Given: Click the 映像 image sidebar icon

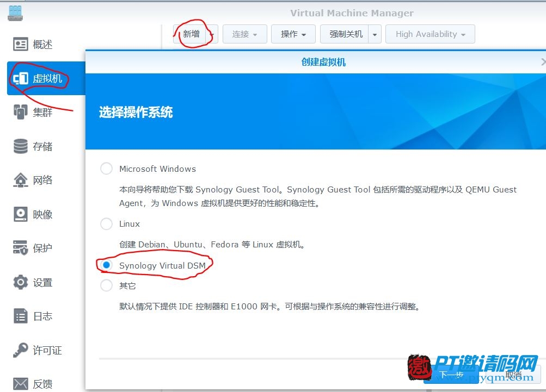Looking at the screenshot, I should pos(21,214).
